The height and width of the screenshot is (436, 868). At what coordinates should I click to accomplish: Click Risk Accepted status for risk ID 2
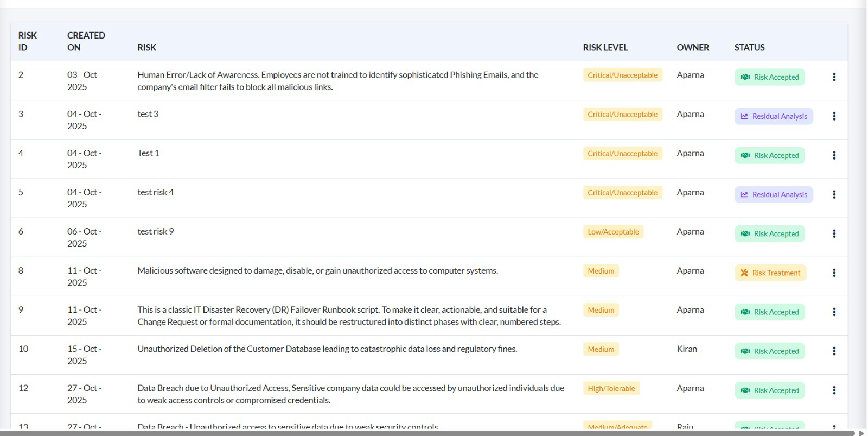[x=769, y=77]
